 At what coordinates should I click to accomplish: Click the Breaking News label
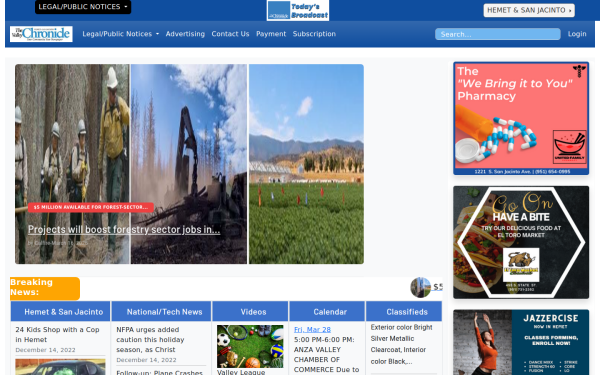[x=45, y=288]
